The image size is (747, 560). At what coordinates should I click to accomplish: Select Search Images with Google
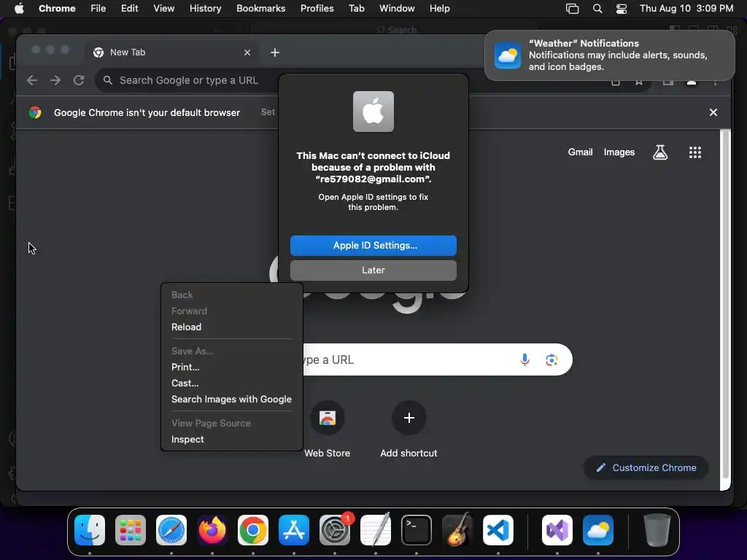[232, 400]
